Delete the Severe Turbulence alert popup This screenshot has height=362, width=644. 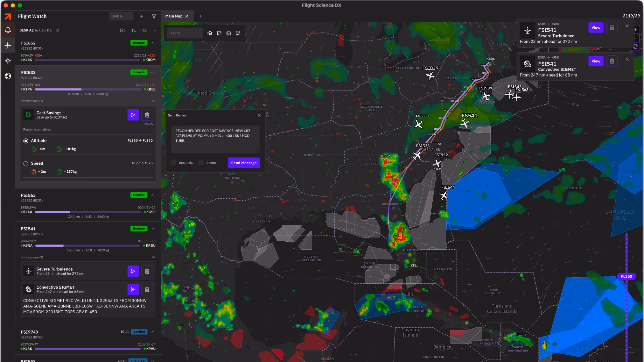(612, 27)
